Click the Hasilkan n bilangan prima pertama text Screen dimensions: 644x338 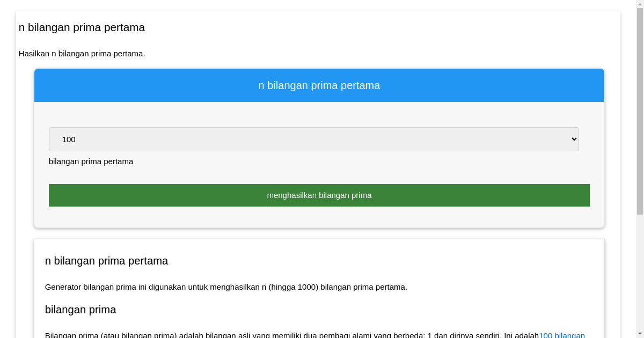tap(82, 54)
